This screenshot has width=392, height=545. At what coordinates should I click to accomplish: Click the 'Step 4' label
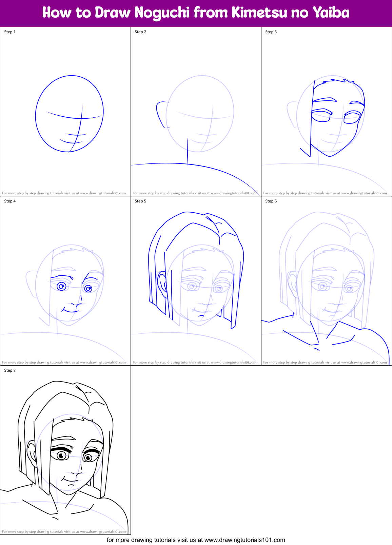[10, 201]
